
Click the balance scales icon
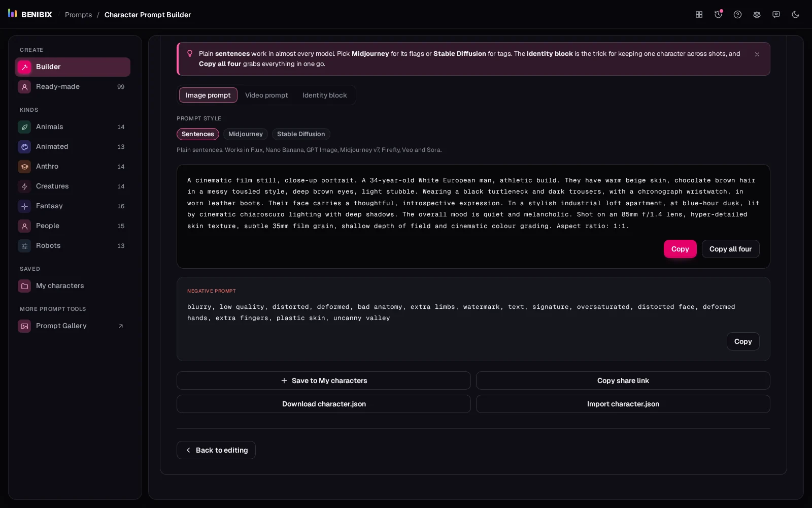pyautogui.click(x=757, y=15)
